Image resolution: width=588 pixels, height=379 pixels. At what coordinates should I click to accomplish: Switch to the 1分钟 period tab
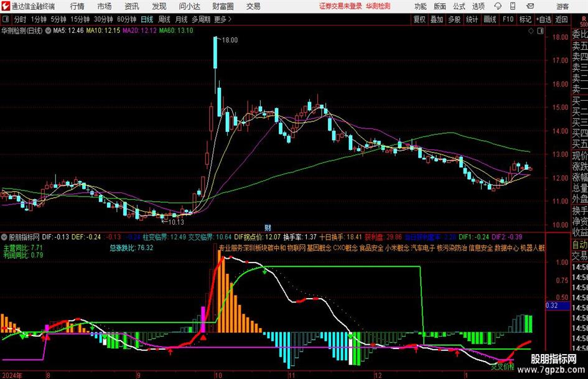pyautogui.click(x=39, y=19)
